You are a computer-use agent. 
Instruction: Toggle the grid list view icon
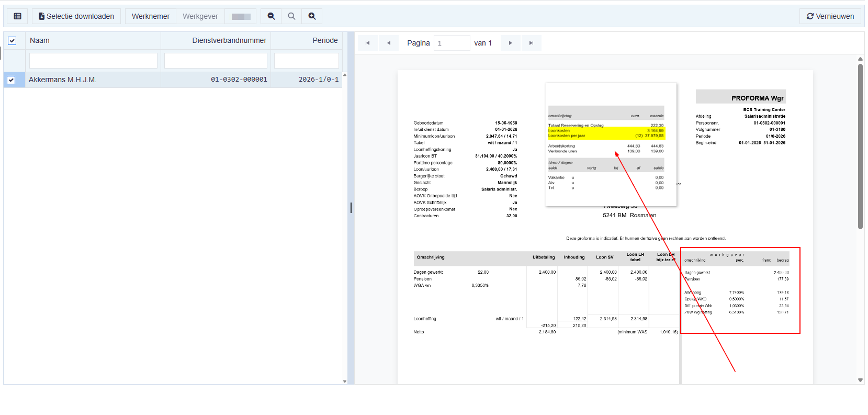tap(17, 16)
